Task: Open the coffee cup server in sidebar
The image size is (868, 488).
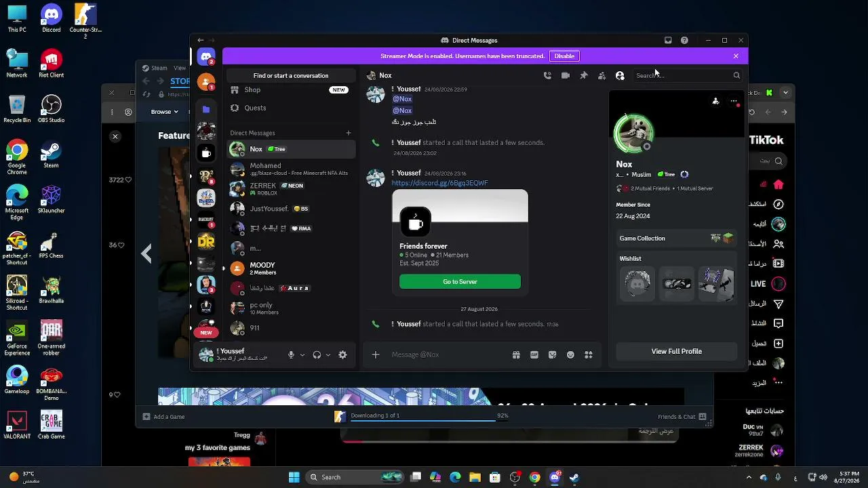Action: tap(206, 153)
